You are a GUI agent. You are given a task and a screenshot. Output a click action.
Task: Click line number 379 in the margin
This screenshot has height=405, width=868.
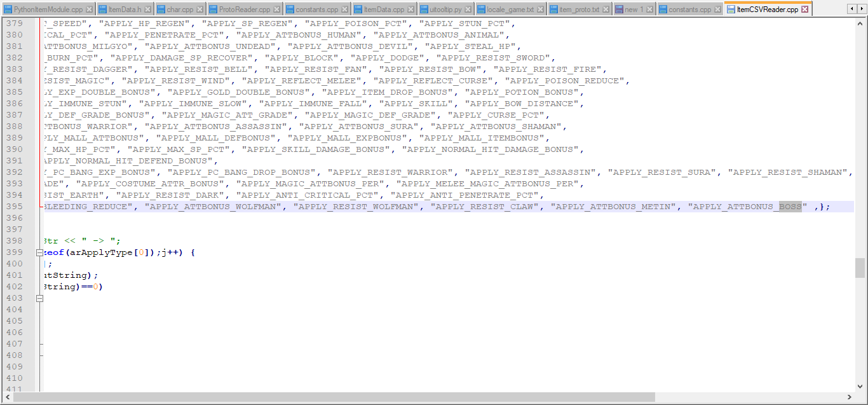click(x=14, y=24)
